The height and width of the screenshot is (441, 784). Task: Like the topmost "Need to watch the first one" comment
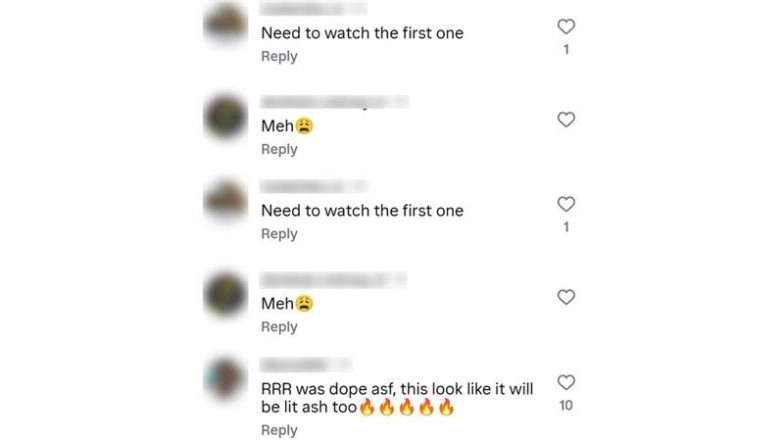coord(566,26)
